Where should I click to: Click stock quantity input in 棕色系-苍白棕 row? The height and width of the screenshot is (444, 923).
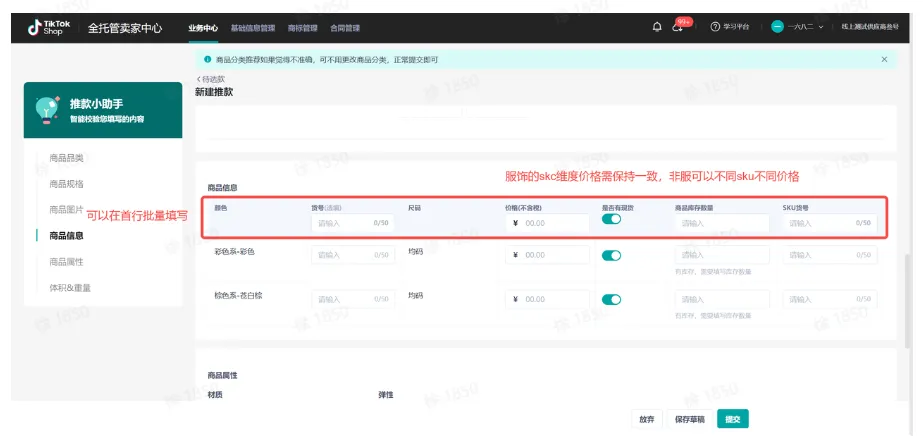pyautogui.click(x=722, y=299)
